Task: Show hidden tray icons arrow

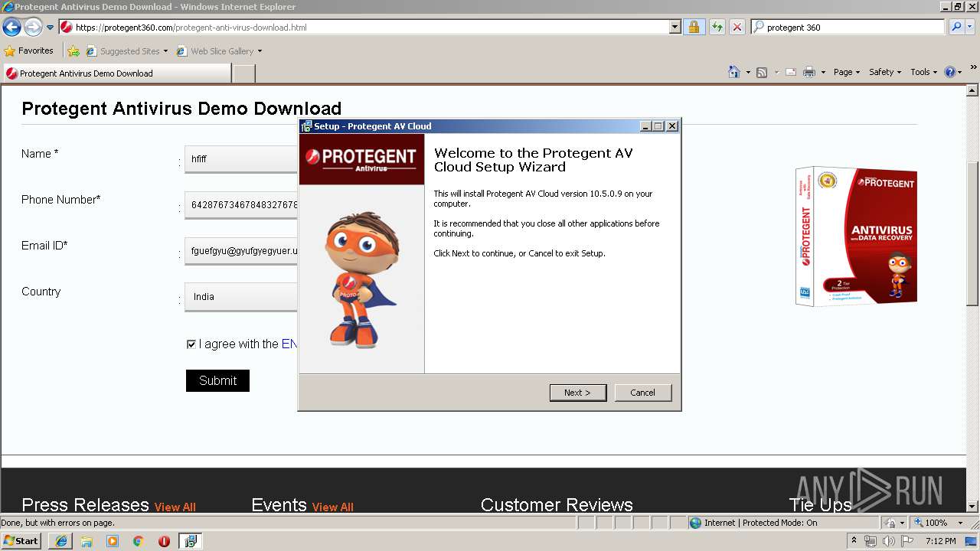Action: (x=854, y=541)
